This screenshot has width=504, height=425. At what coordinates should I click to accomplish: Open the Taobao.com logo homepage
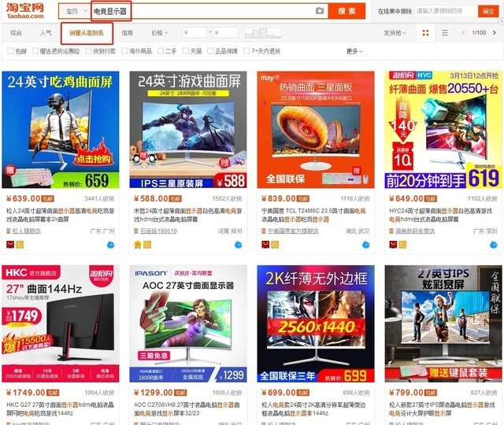[25, 10]
